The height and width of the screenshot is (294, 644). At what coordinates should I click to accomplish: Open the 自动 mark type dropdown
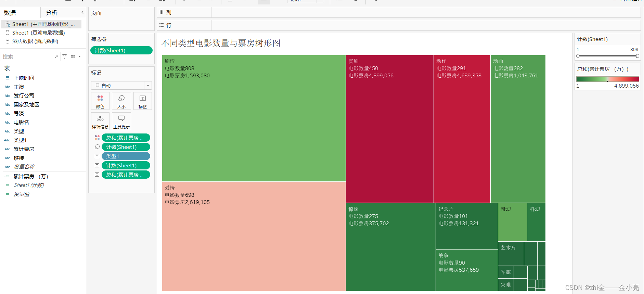(121, 85)
